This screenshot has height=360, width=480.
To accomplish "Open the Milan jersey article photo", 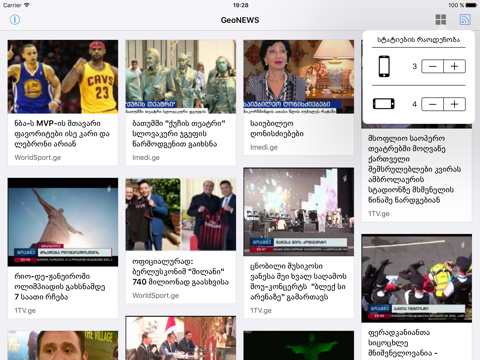I will tap(181, 214).
